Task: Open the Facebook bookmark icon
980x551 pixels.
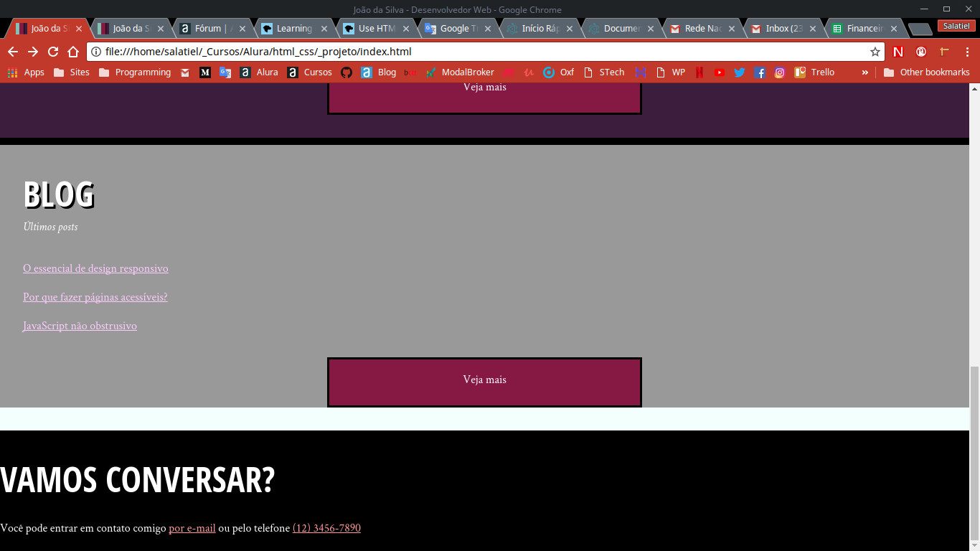Action: pyautogui.click(x=760, y=72)
